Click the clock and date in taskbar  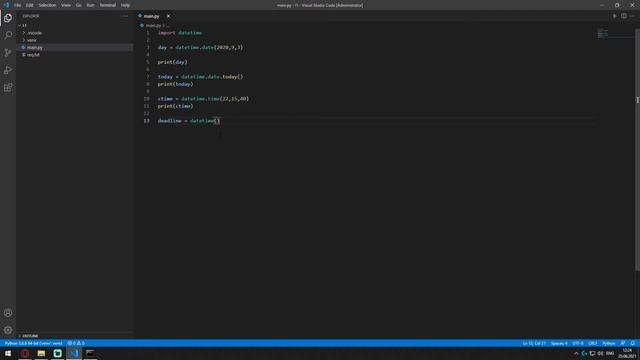click(x=628, y=353)
